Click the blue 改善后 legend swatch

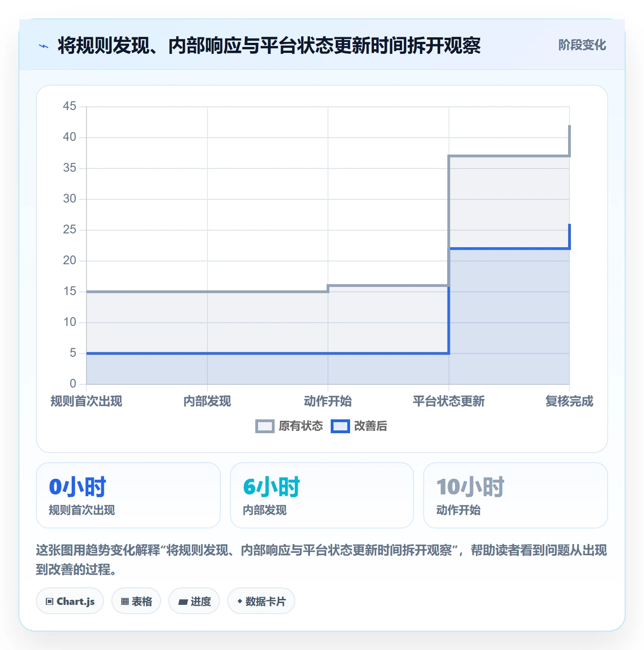click(x=340, y=426)
